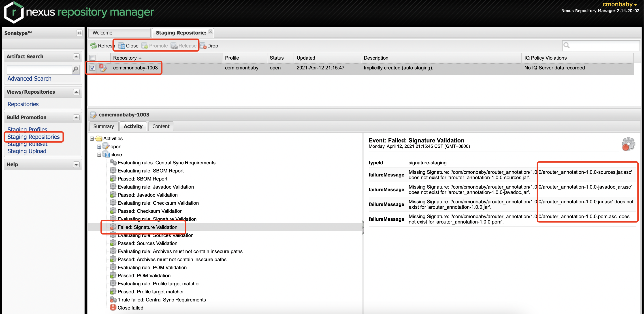Screen dimensions: 644x314
Task: Click gear icon beside Passed: Sources Validation
Action: click(113, 243)
